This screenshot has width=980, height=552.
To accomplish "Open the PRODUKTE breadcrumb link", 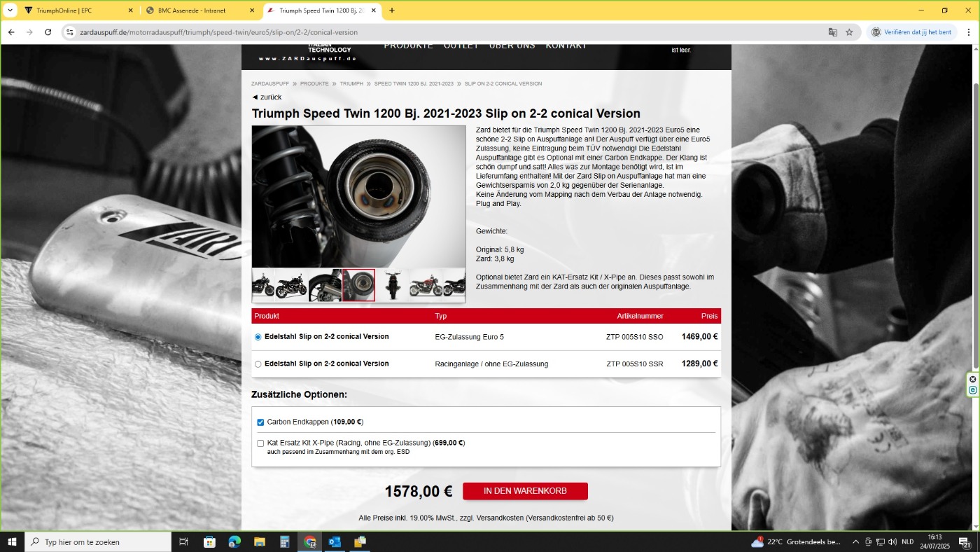I will 314,83.
